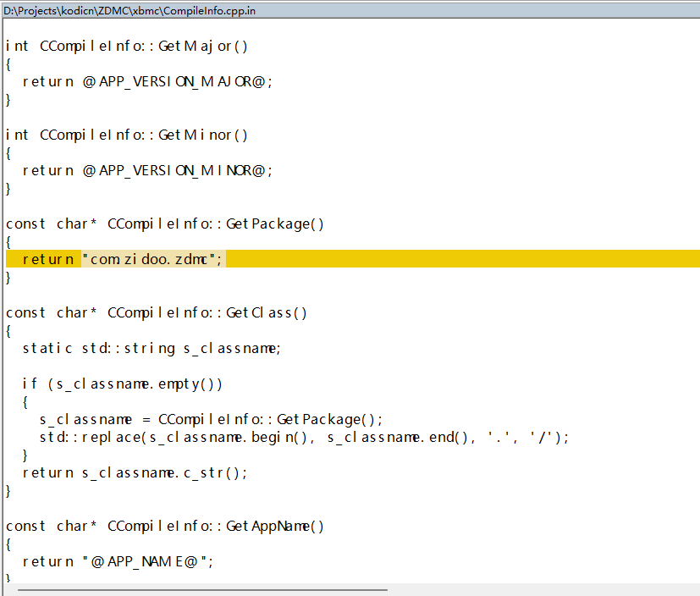Click the closing brace after GetMajor body
This screenshot has height=596, width=700.
tap(8, 99)
